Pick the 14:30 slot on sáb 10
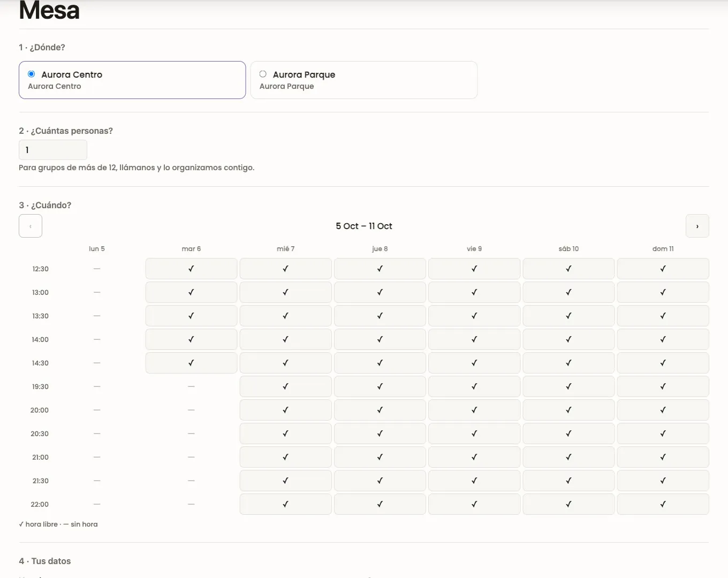The height and width of the screenshot is (578, 728). click(568, 363)
